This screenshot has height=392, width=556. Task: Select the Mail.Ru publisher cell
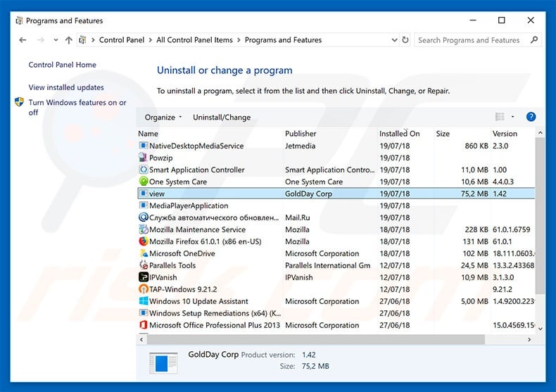[298, 217]
